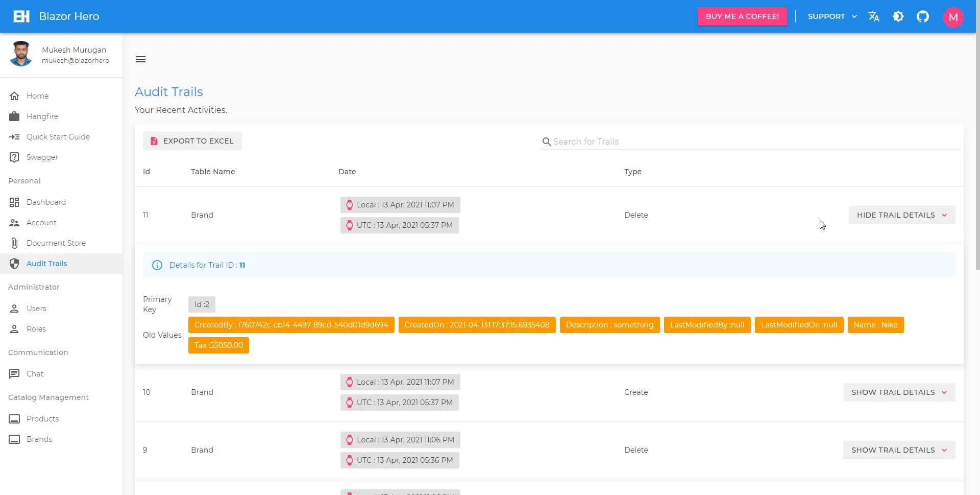Click the clock icon on UTC 05:36 PM chip

coord(350,460)
